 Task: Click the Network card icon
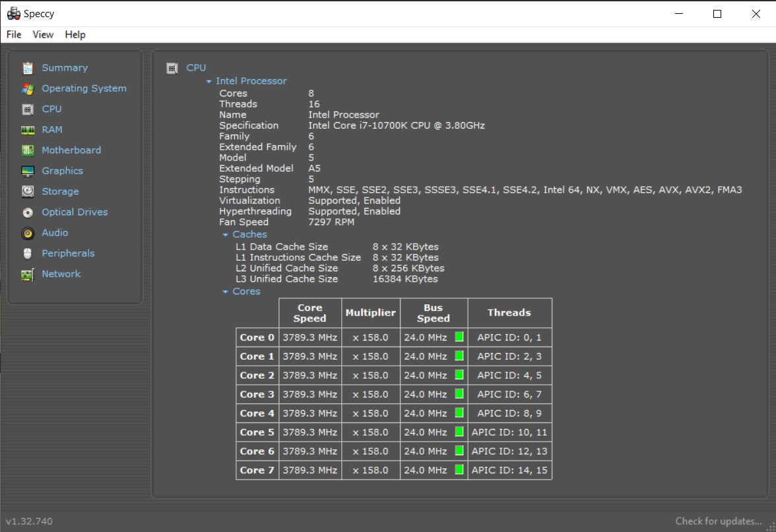tap(28, 274)
